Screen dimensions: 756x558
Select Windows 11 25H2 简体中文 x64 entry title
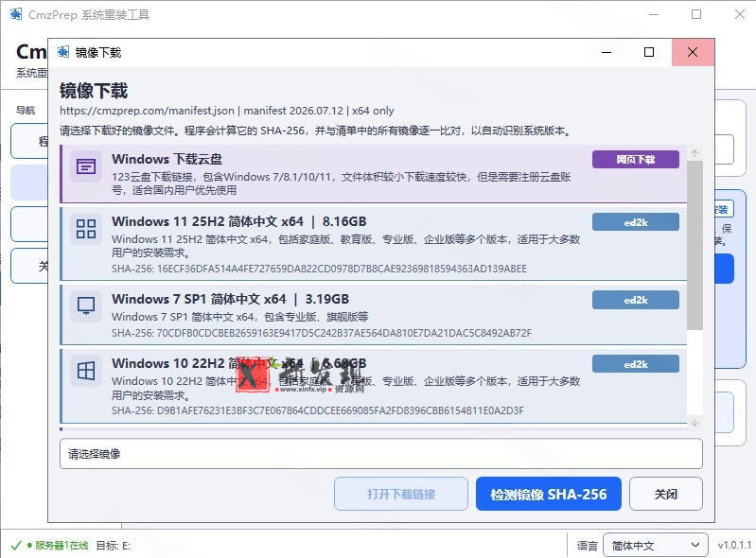tap(239, 221)
